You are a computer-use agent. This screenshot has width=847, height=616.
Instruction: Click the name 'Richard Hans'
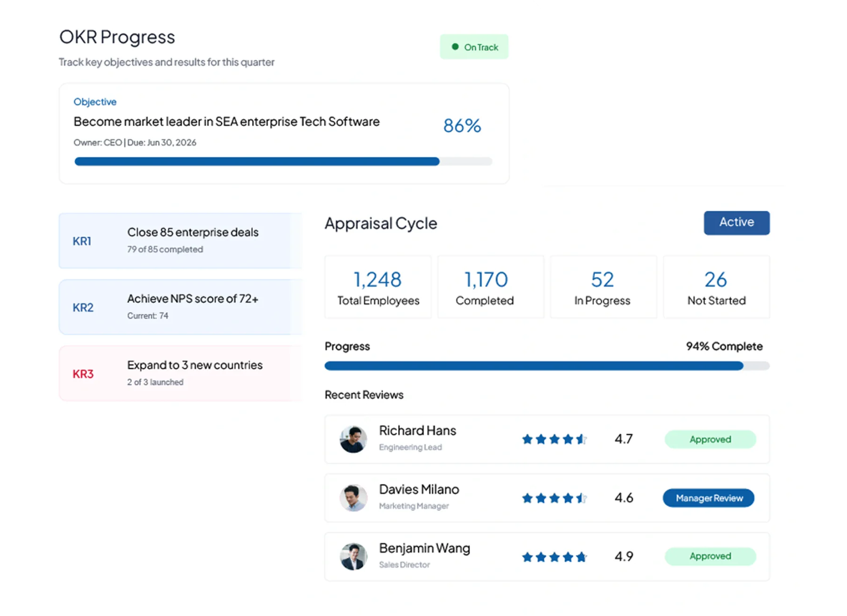(x=417, y=431)
